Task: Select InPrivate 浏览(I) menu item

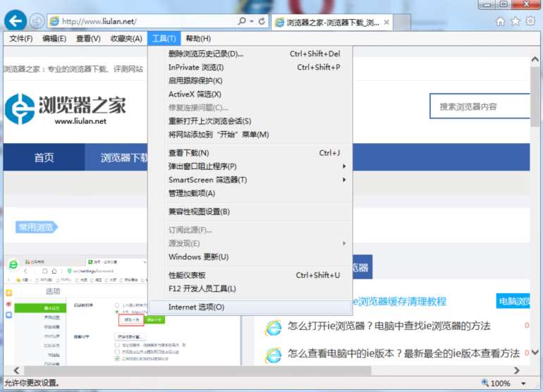Action: (x=250, y=67)
